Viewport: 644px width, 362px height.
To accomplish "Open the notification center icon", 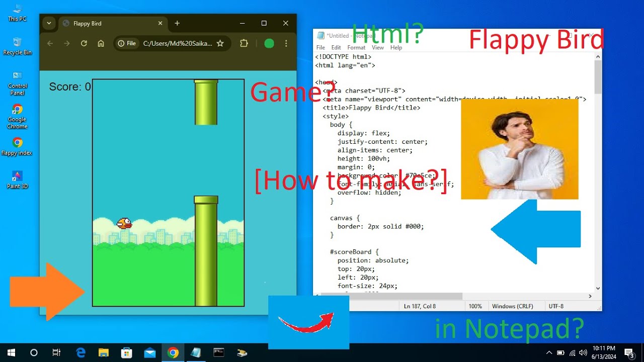I will (629, 352).
